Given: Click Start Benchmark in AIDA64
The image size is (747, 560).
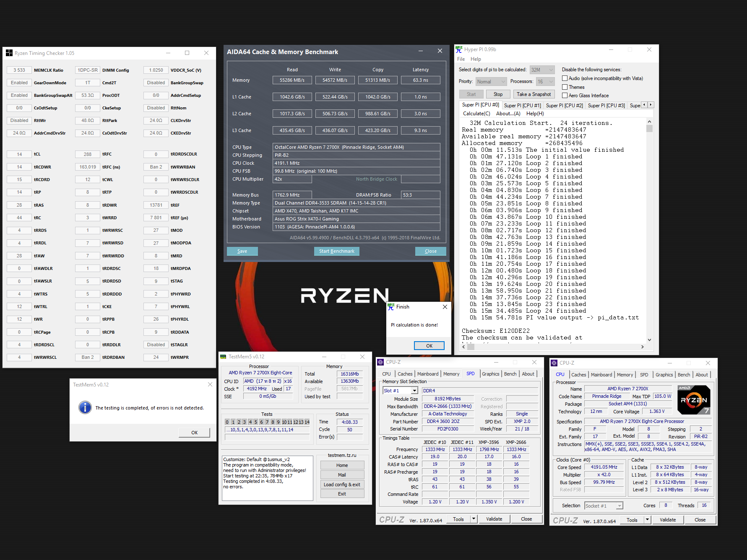Looking at the screenshot, I should (x=336, y=251).
